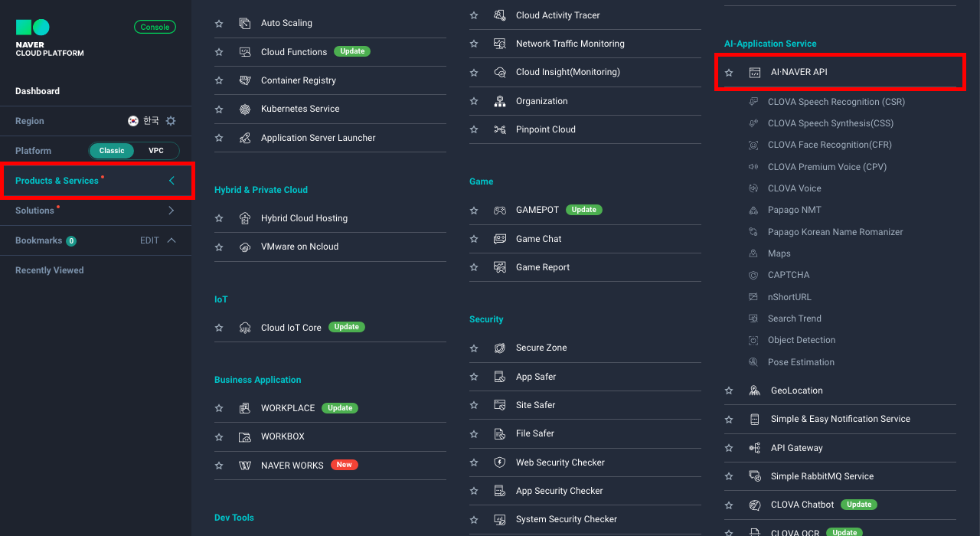The height and width of the screenshot is (536, 980).
Task: Open the Region settings gear icon
Action: (x=171, y=121)
